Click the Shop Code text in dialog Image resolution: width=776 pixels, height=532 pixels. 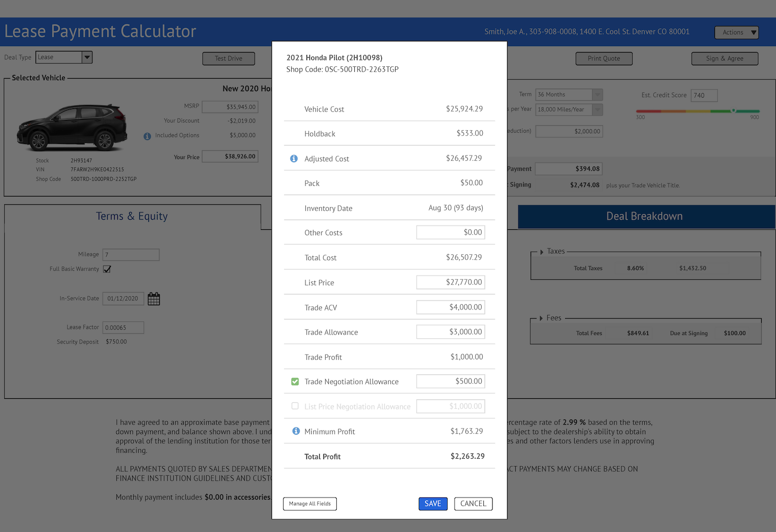342,70
